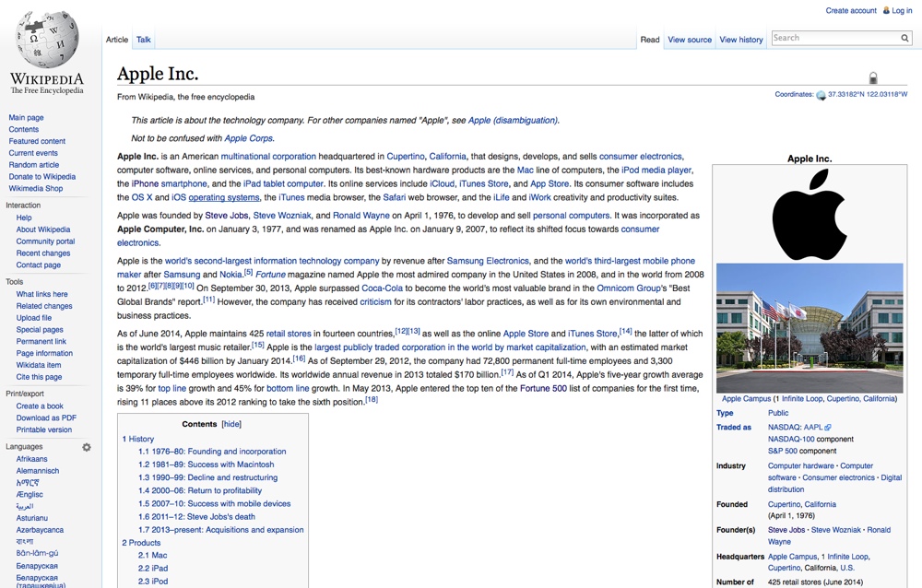
Task: Click the Apple logo image
Action: pos(809,215)
